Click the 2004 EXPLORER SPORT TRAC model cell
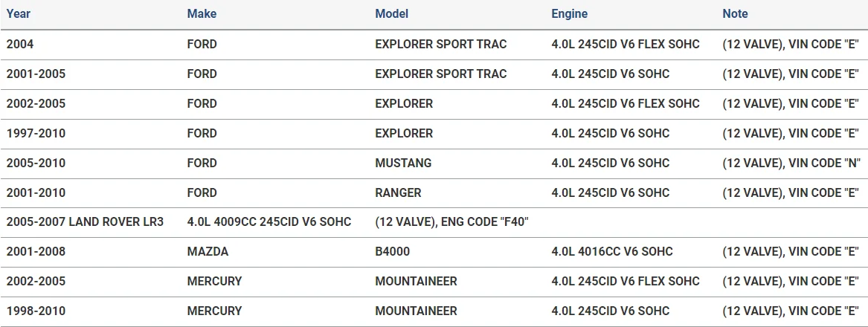This screenshot has height=327, width=868. click(x=440, y=44)
